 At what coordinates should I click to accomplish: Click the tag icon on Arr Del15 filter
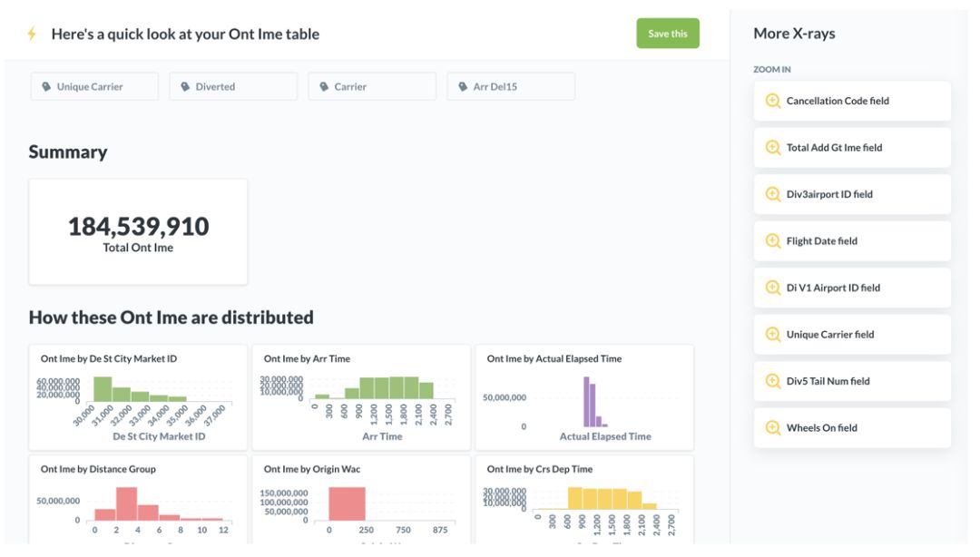coord(463,87)
